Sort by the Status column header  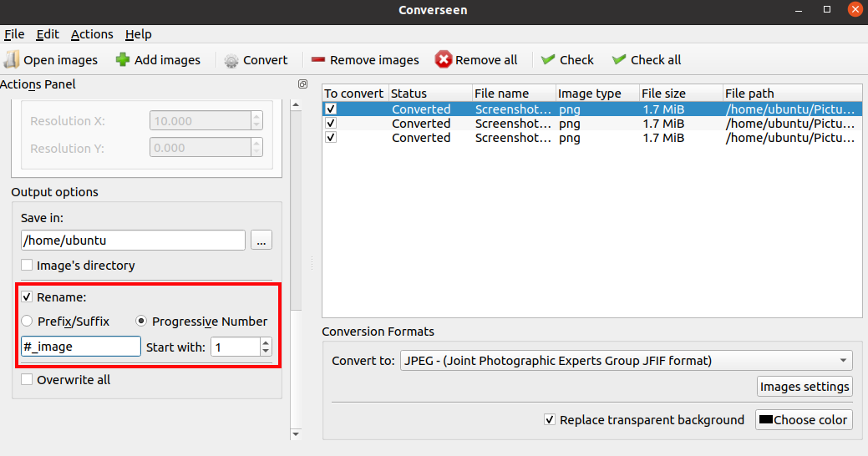point(430,93)
